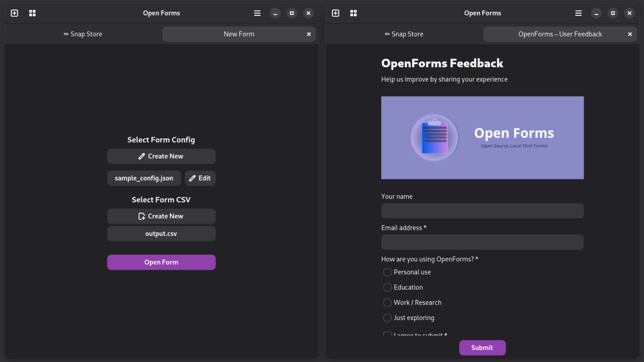The width and height of the screenshot is (644, 362).
Task: Select output.csv as the form CSV
Action: (x=161, y=234)
